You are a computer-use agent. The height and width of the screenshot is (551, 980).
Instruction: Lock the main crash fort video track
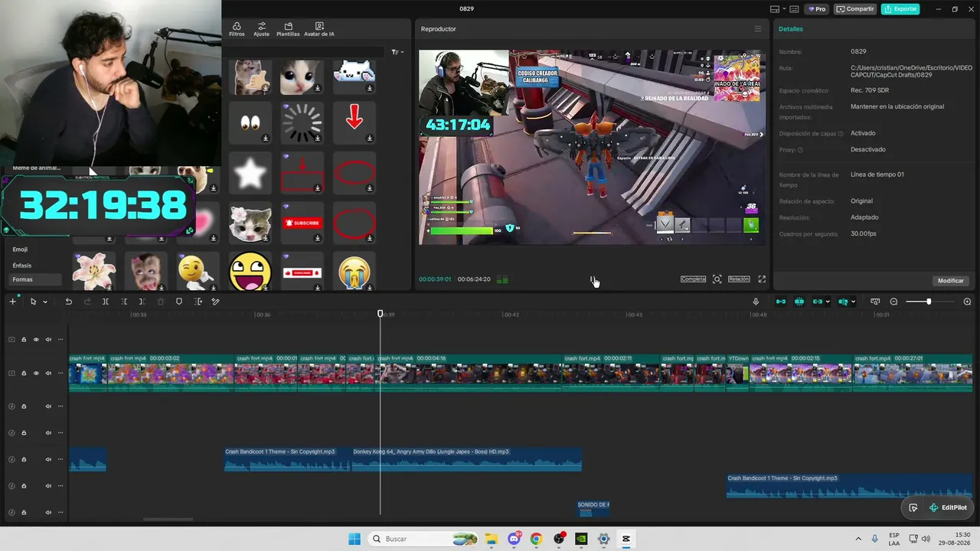pyautogui.click(x=24, y=373)
